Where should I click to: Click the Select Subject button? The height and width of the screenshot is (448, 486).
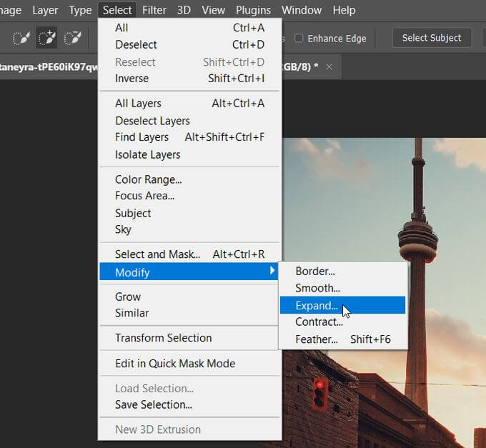[x=431, y=38]
